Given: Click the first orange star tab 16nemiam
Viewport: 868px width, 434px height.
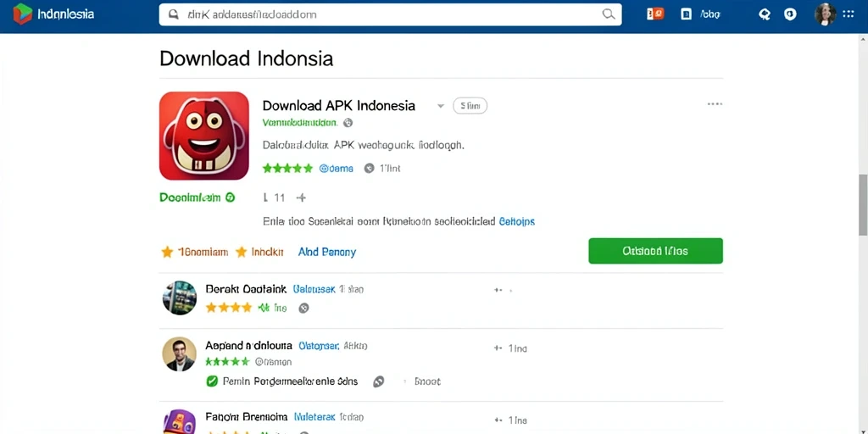Looking at the screenshot, I should click(194, 252).
